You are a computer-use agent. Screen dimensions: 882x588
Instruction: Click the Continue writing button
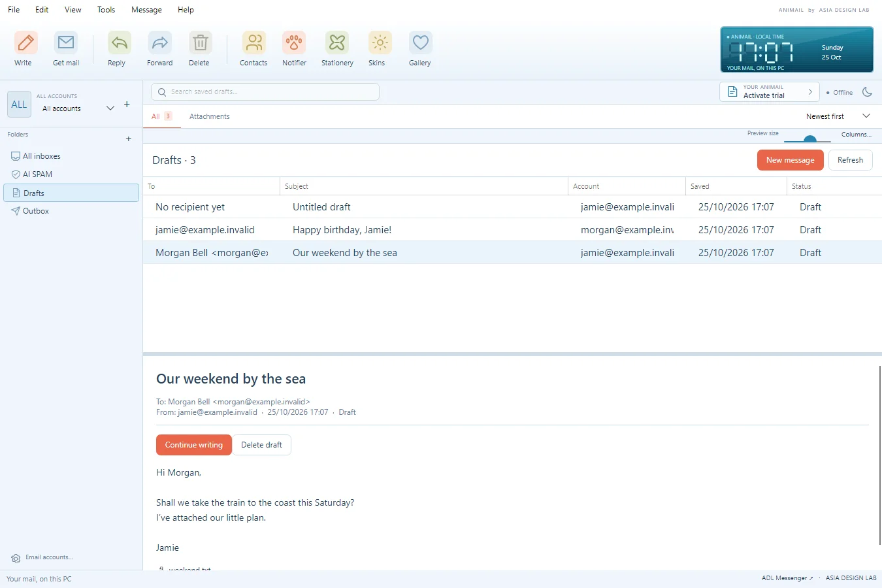(x=194, y=445)
